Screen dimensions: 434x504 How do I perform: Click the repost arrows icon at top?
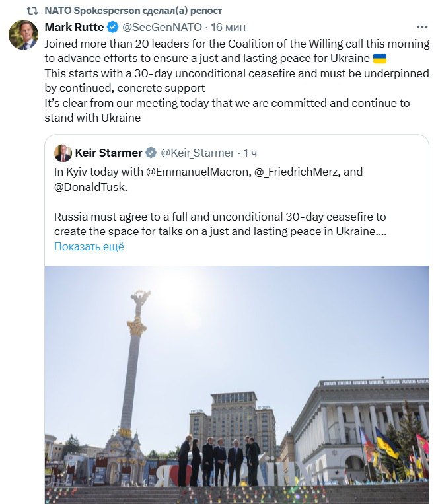[x=32, y=11]
